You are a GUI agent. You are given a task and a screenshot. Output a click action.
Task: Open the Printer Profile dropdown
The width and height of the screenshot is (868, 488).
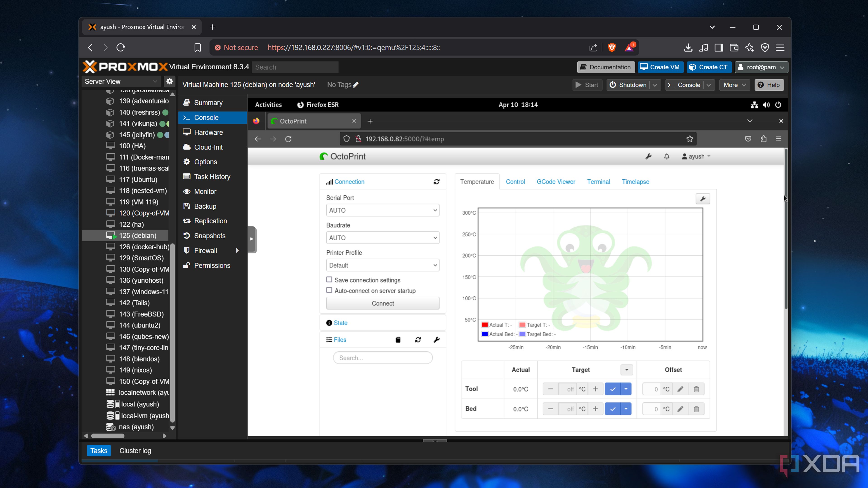click(382, 265)
